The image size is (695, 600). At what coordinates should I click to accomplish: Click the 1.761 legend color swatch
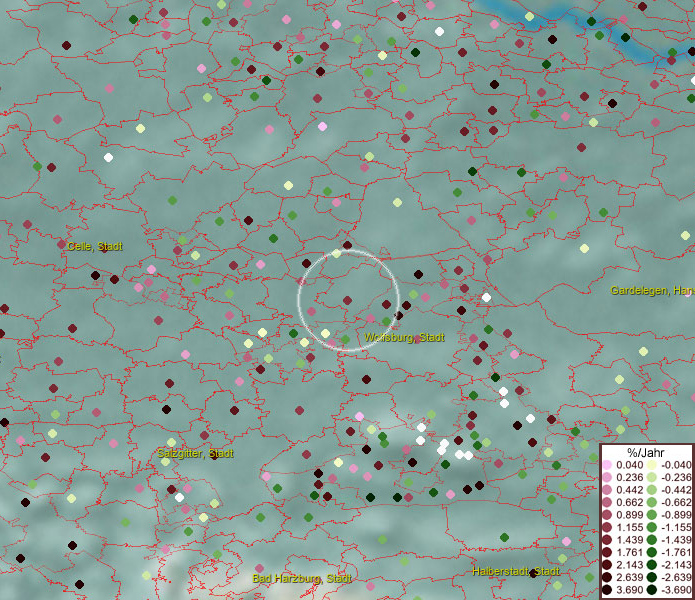(x=607, y=553)
